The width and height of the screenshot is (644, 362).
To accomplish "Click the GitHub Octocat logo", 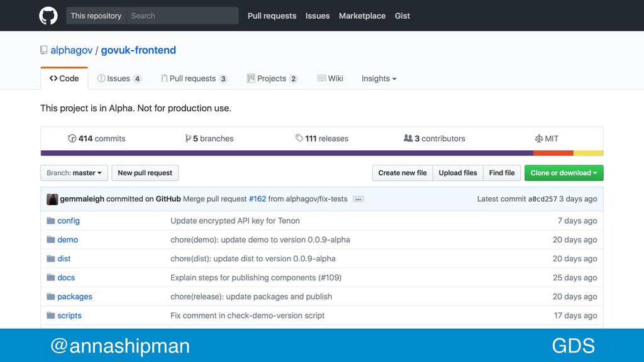I will tap(48, 16).
